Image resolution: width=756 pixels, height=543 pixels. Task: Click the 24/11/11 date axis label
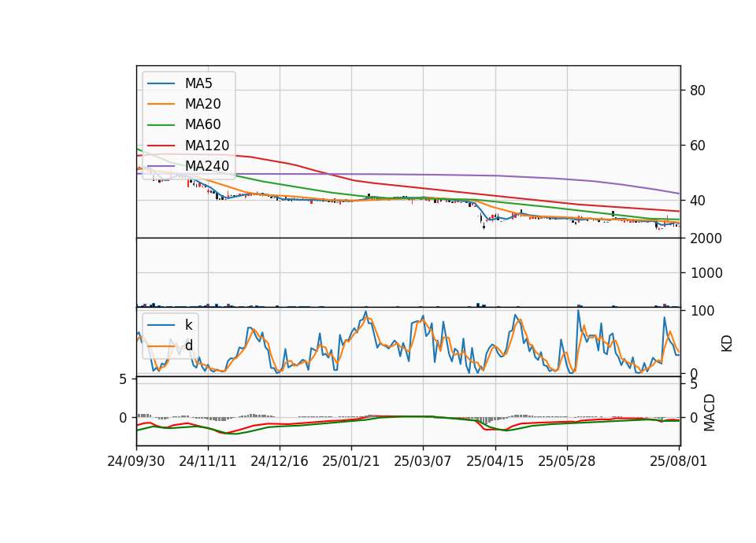(x=208, y=461)
